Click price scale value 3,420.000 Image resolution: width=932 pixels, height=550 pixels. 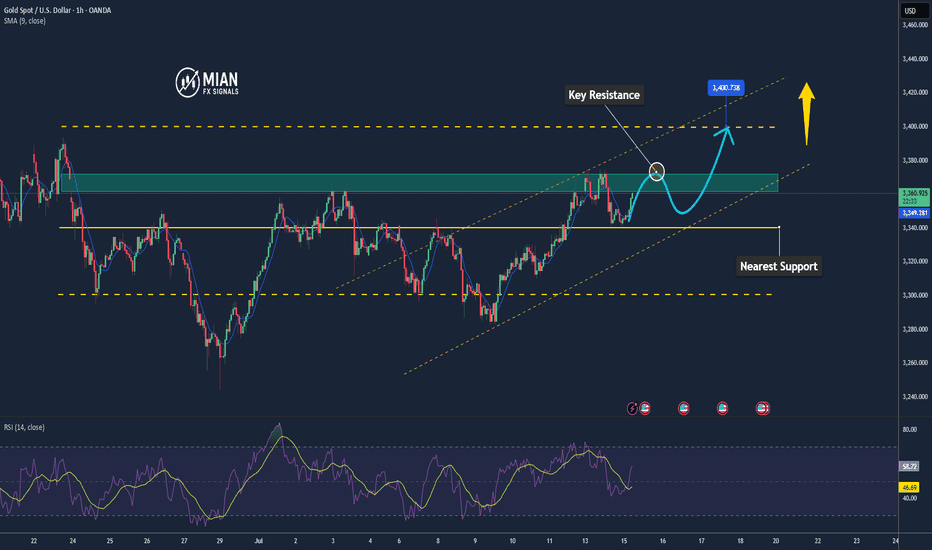pyautogui.click(x=915, y=93)
